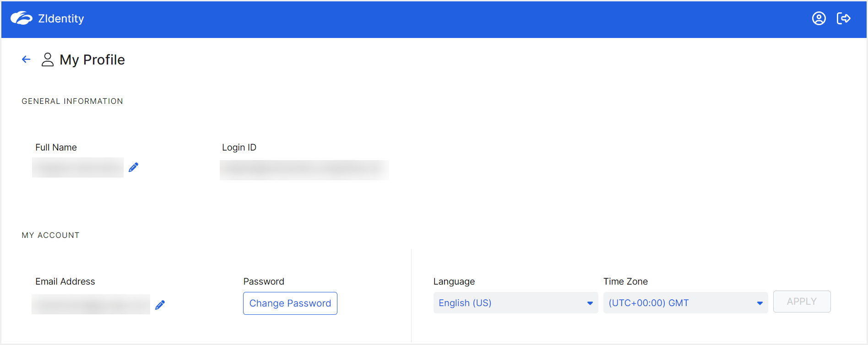Click the General Information section header
The image size is (868, 345).
coord(72,101)
